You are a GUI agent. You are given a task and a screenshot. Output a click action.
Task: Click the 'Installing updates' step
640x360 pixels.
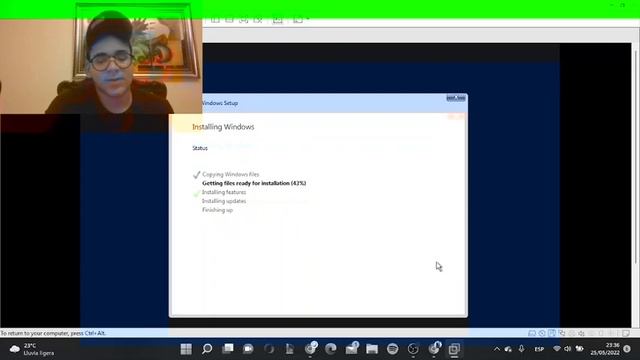click(224, 201)
